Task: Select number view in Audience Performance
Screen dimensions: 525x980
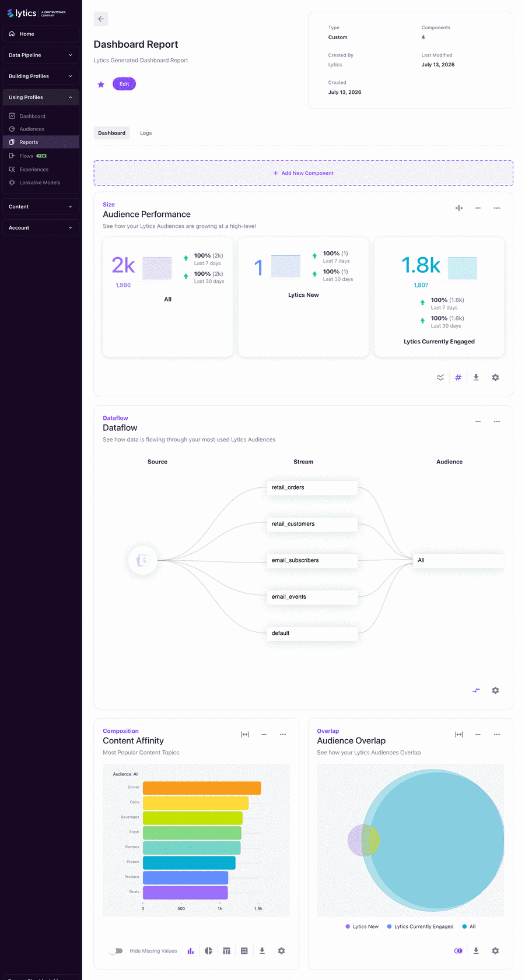Action: click(x=458, y=378)
